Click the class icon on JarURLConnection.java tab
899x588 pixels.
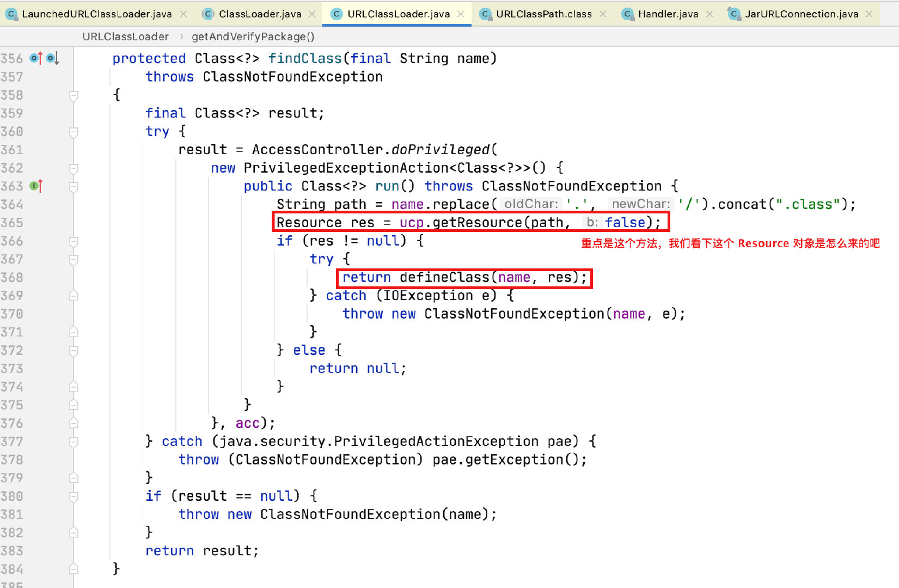click(x=734, y=14)
